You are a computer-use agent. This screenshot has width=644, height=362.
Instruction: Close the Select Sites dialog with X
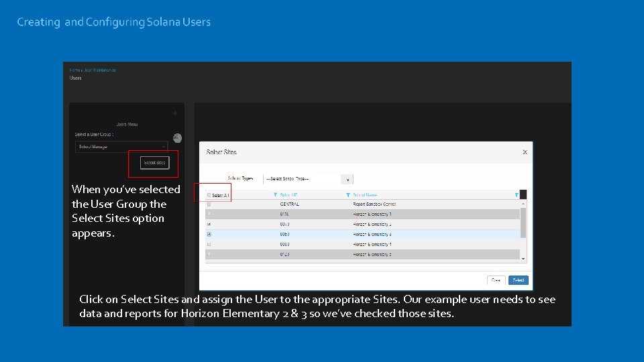click(525, 152)
